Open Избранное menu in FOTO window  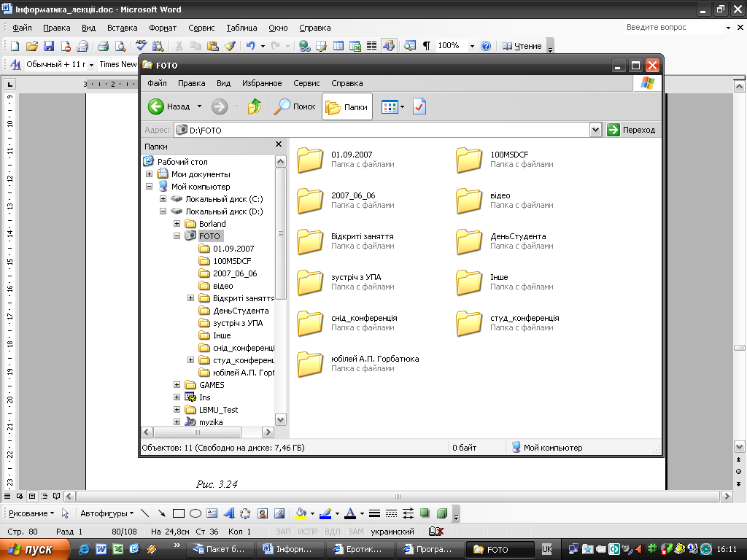point(262,83)
